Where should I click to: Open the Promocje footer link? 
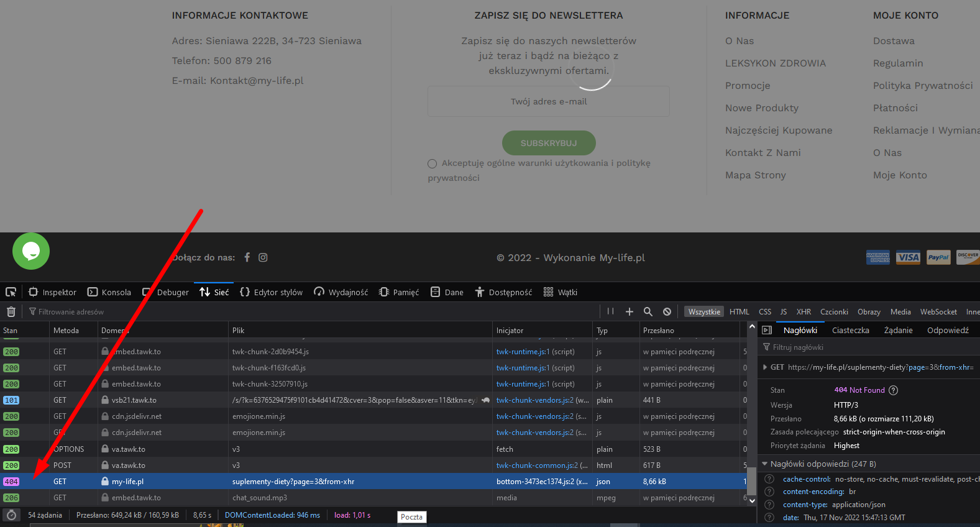(x=748, y=86)
